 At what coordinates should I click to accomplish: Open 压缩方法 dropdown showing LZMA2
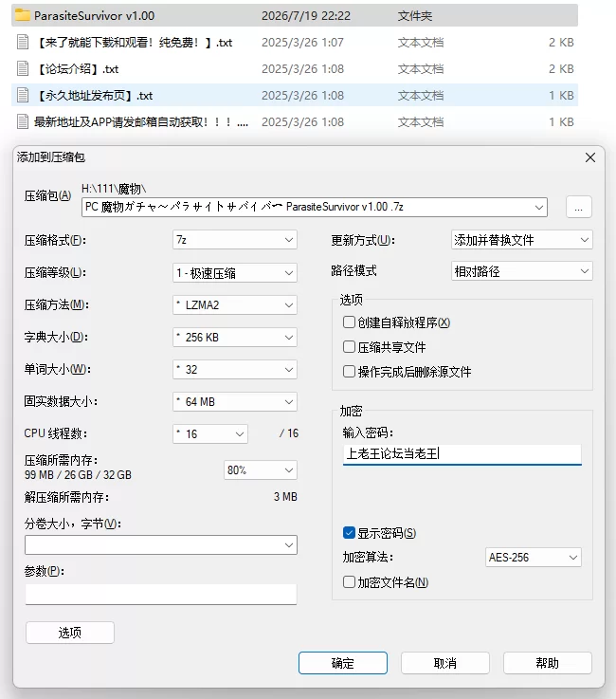235,304
